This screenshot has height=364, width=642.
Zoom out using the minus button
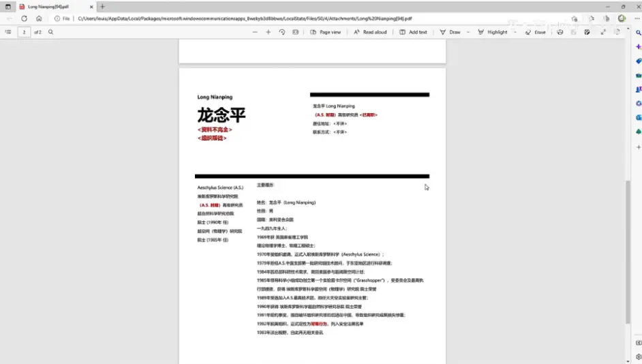click(255, 32)
